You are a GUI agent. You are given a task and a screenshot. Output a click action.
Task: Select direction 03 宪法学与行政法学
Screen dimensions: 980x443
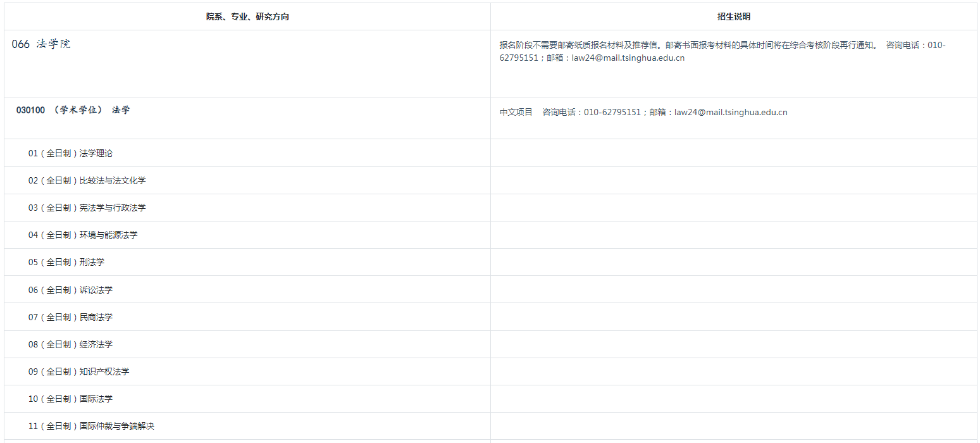87,208
